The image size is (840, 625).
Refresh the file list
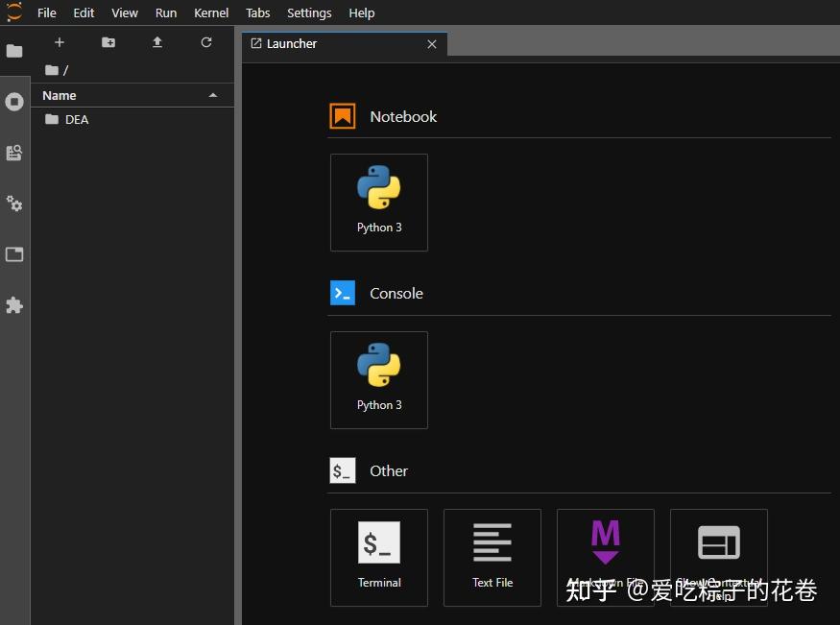(206, 42)
